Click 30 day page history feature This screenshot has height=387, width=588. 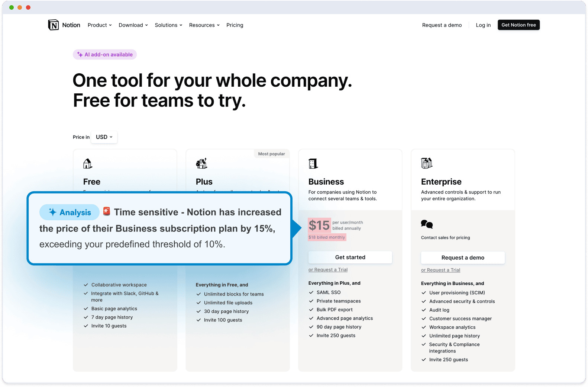pos(226,311)
